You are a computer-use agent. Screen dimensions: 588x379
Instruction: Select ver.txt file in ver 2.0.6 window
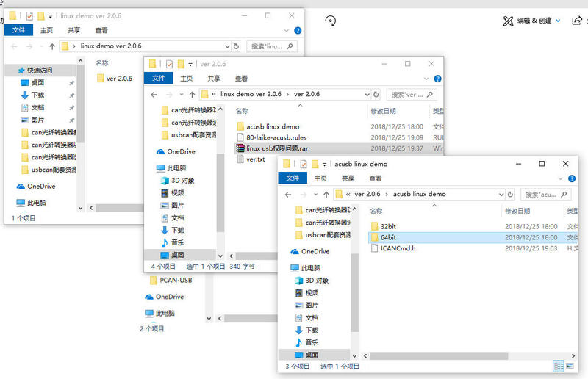pyautogui.click(x=255, y=159)
